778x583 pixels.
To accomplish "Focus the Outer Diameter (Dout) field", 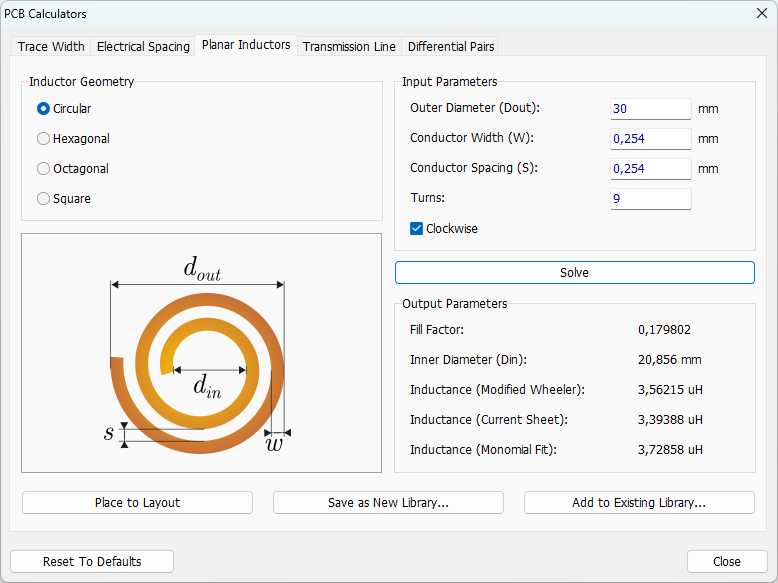I will (650, 109).
